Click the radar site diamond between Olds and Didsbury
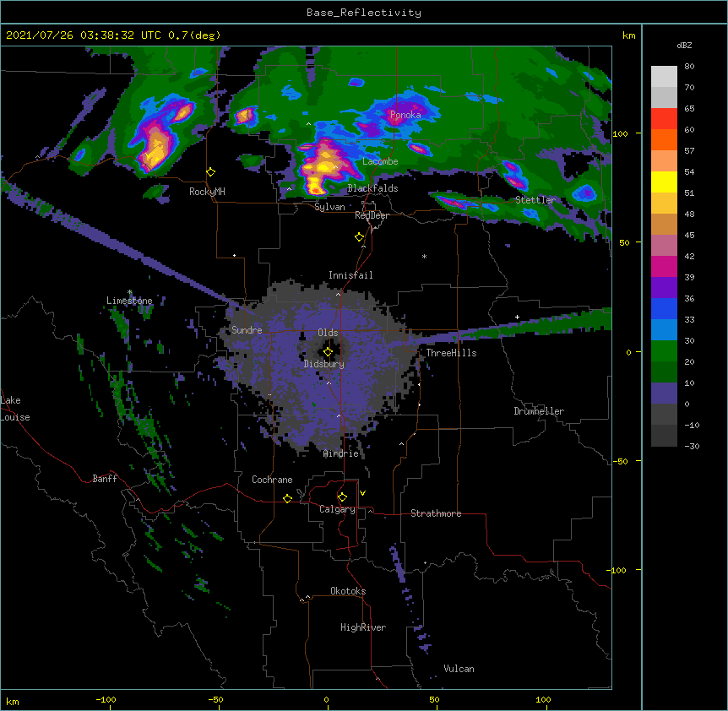Screen dimensions: 728x711 coord(328,352)
